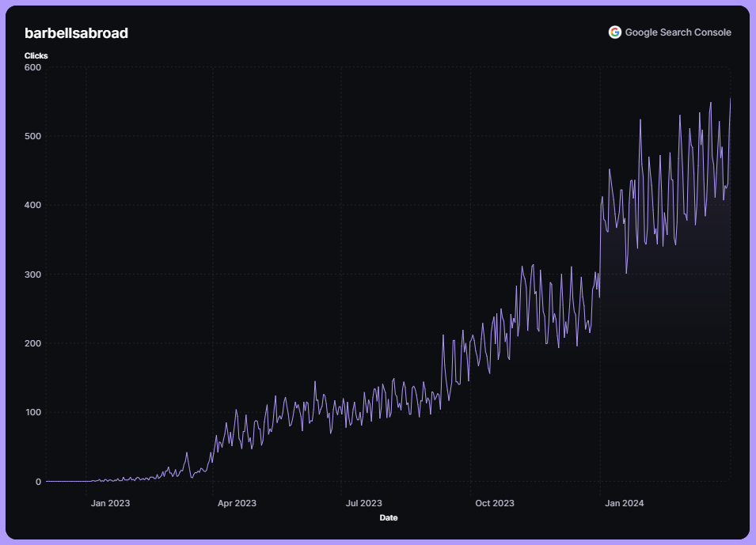
Task: Click the final peak at the line's right end
Action: point(729,99)
